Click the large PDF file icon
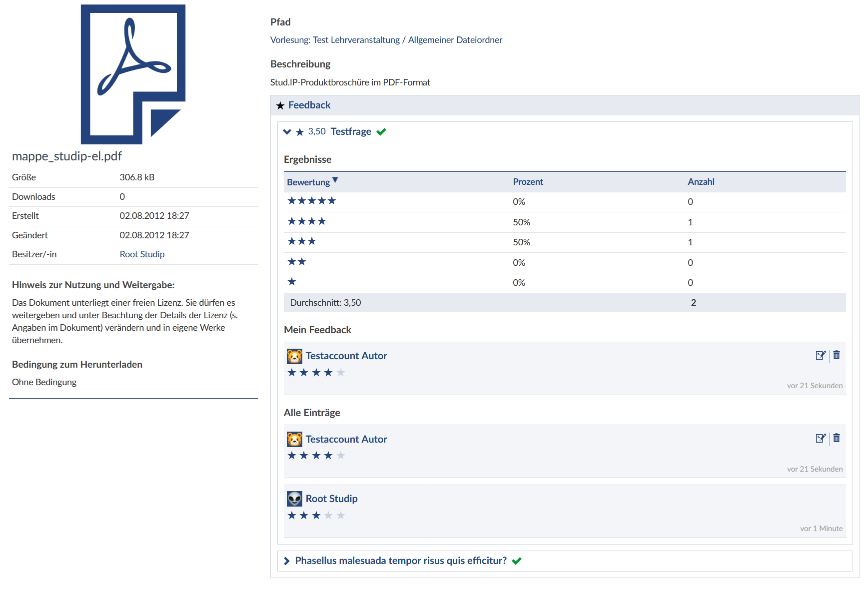The width and height of the screenshot is (868, 591). (133, 74)
